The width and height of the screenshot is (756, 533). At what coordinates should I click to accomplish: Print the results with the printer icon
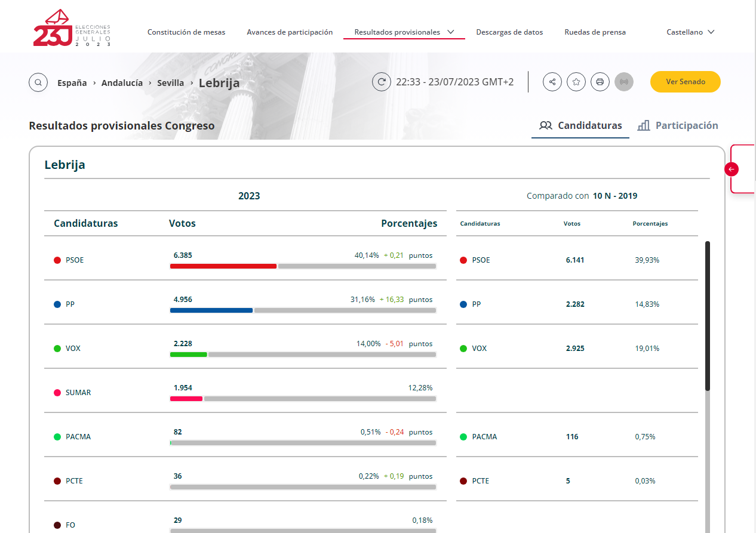click(x=600, y=82)
